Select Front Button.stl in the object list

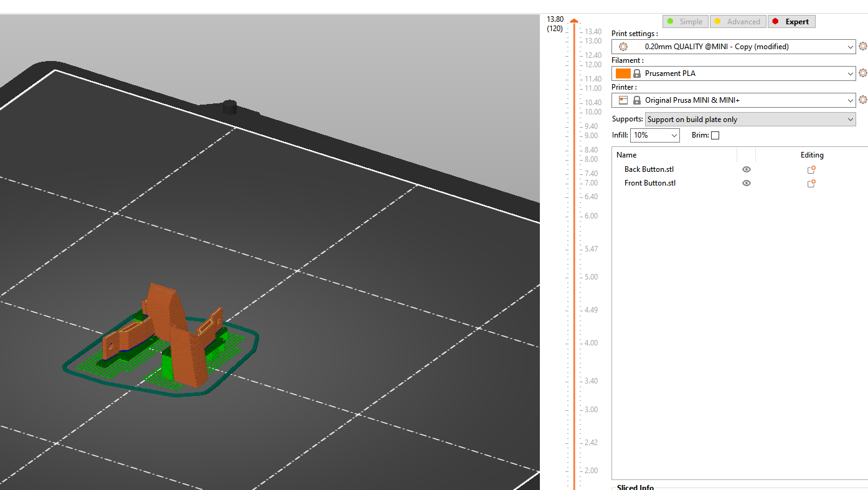650,183
